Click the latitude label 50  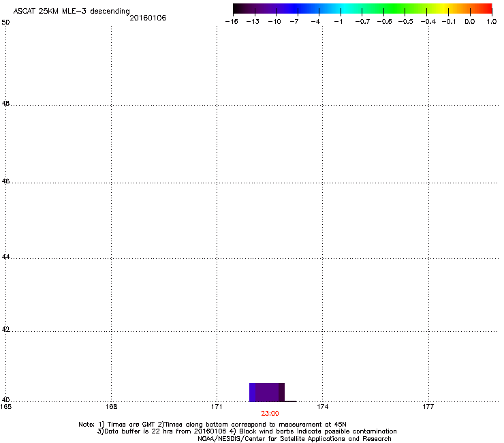click(x=5, y=22)
